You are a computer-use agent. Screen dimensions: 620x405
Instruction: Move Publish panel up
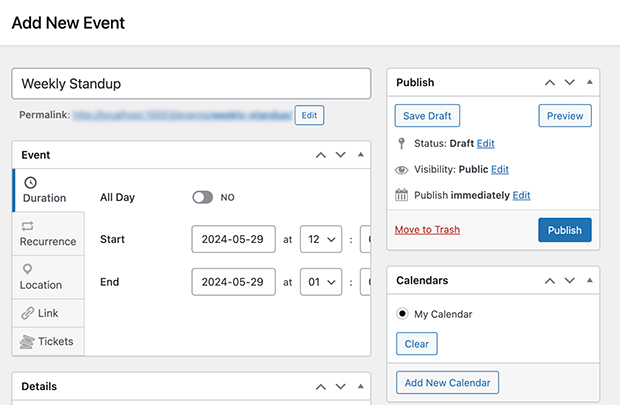tap(550, 83)
